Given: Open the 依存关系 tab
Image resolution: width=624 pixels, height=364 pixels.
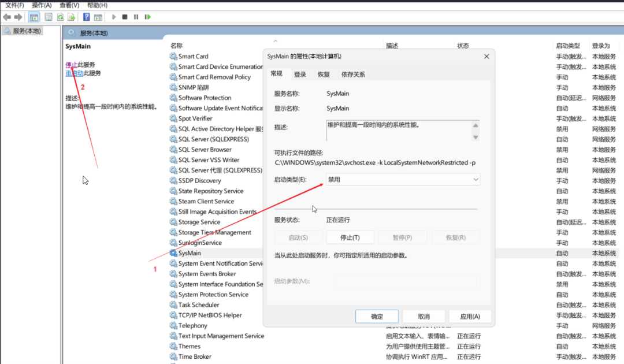Looking at the screenshot, I should pyautogui.click(x=352, y=75).
